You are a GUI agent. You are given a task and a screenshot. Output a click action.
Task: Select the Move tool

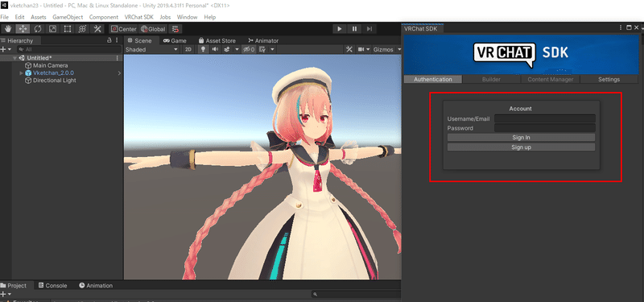pyautogui.click(x=23, y=29)
